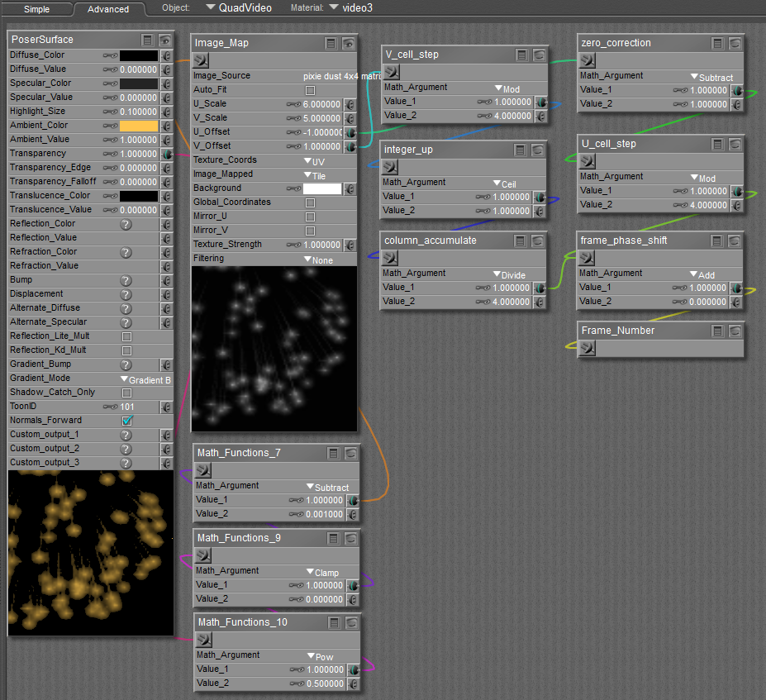This screenshot has height=700, width=766.
Task: Switch to the Simple tab
Action: pyautogui.click(x=36, y=9)
